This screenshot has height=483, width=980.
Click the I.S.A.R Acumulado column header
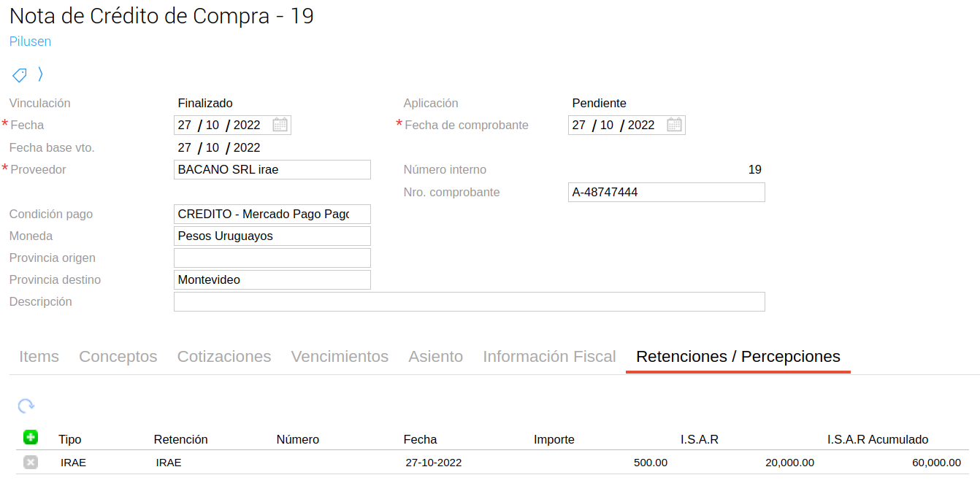(x=878, y=439)
